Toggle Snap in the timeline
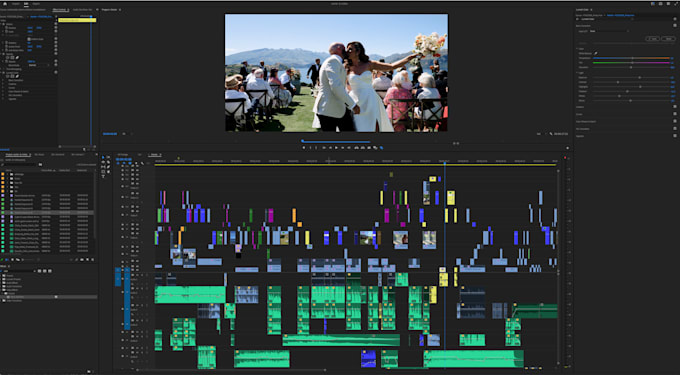This screenshot has width=680, height=375. pyautogui.click(x=124, y=163)
